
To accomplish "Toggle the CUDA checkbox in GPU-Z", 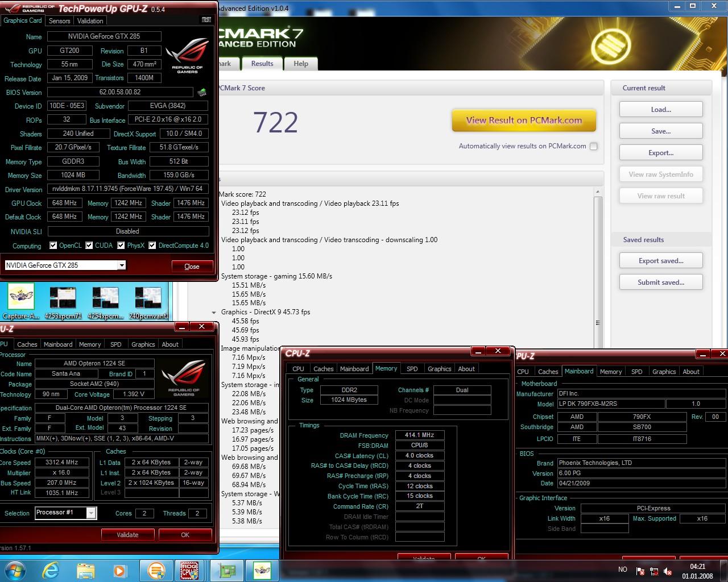I will click(89, 246).
